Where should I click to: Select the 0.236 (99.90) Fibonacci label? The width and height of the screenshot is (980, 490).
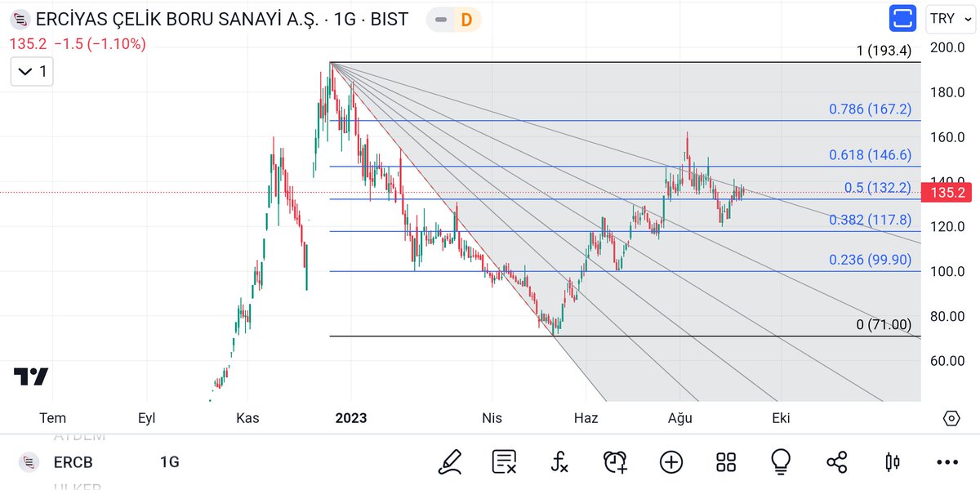pos(870,260)
